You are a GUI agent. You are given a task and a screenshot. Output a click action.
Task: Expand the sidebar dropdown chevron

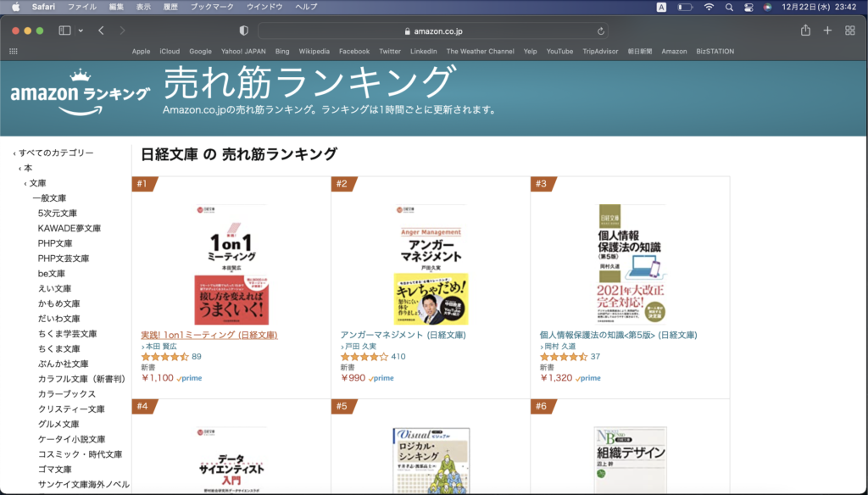[81, 31]
